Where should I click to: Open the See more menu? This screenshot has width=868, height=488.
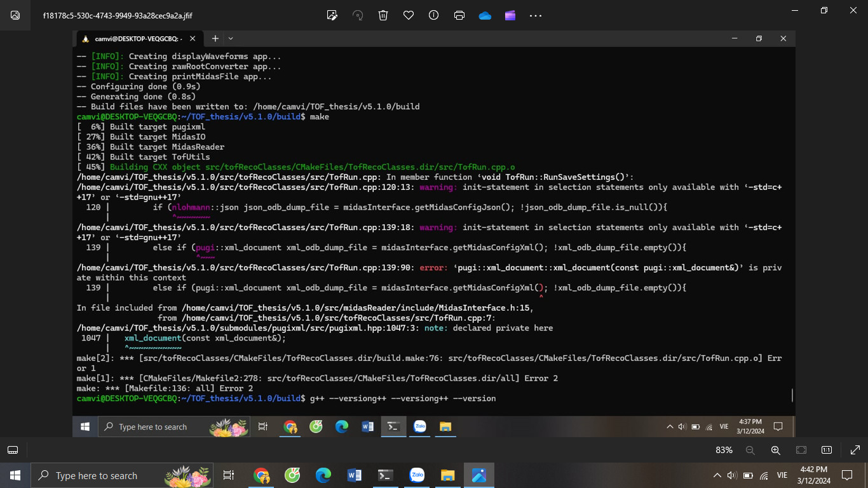coord(535,15)
